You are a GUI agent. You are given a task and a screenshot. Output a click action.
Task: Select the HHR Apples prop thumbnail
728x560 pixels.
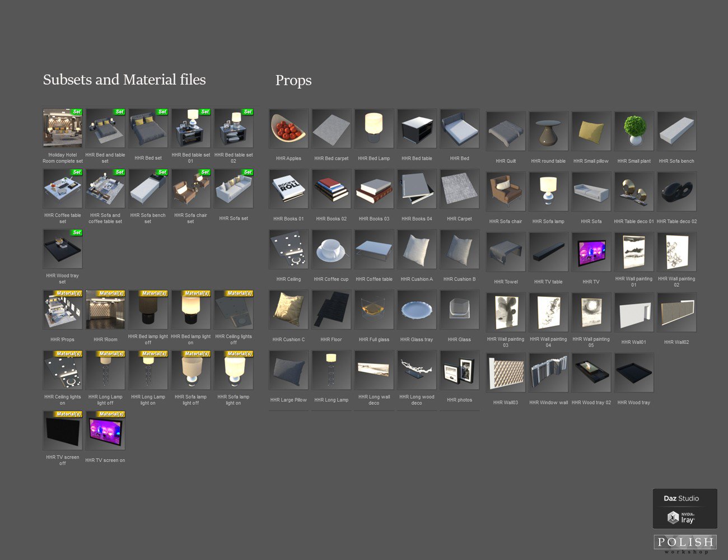point(289,129)
